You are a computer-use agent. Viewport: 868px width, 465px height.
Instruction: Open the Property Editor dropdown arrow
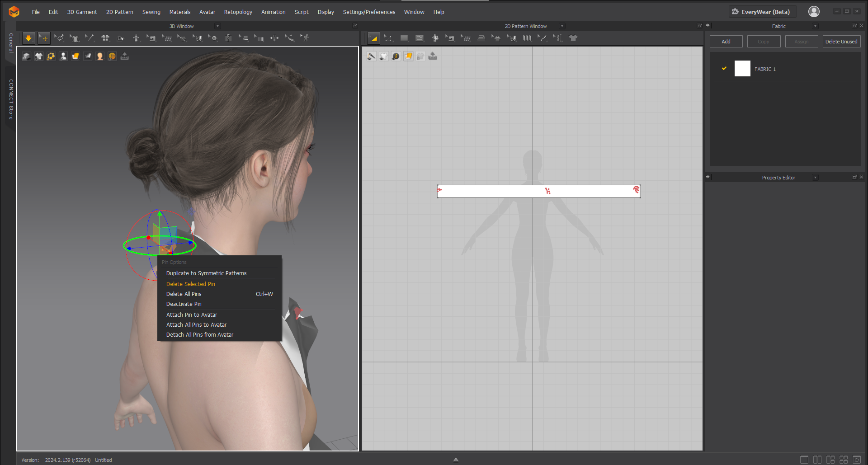815,178
